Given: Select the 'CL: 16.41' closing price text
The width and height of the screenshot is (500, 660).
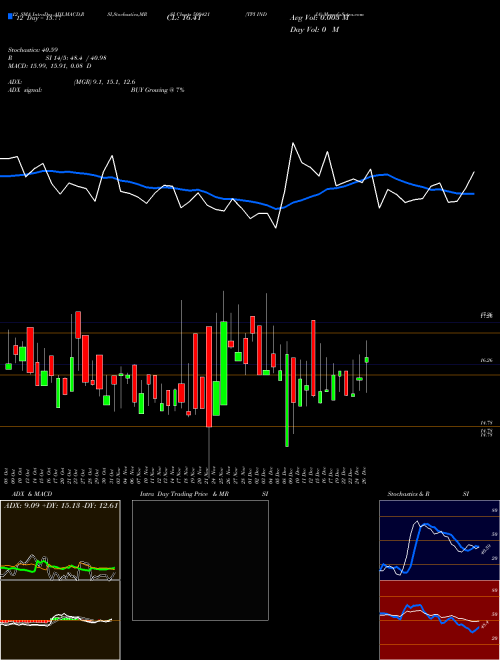Looking at the screenshot, I should (x=184, y=18).
